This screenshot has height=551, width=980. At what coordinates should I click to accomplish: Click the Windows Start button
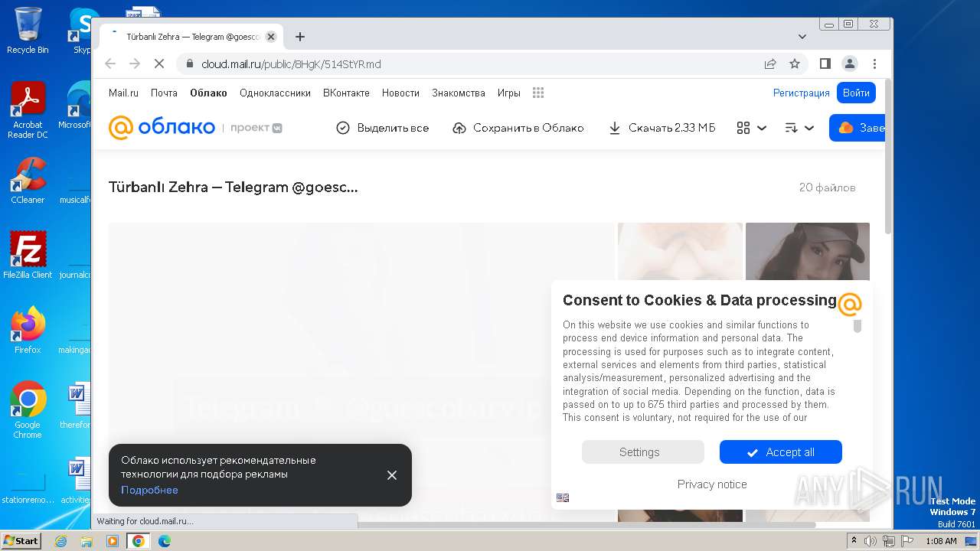(x=21, y=541)
